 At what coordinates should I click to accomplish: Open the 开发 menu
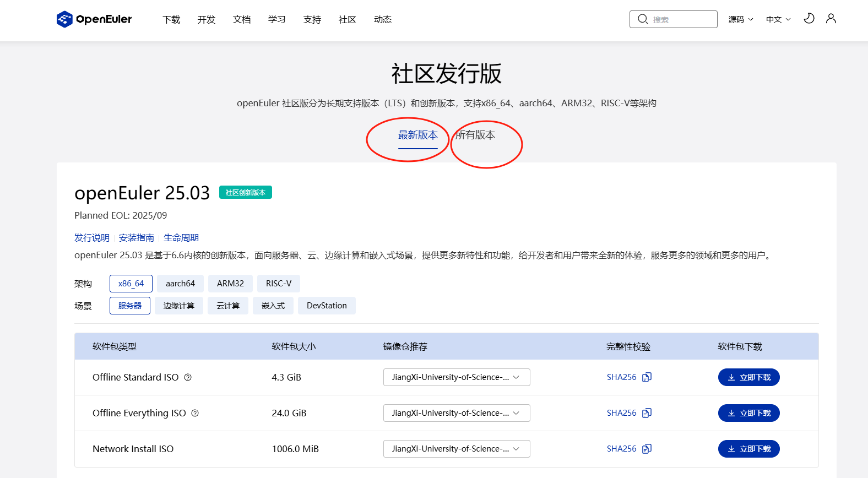tap(207, 19)
